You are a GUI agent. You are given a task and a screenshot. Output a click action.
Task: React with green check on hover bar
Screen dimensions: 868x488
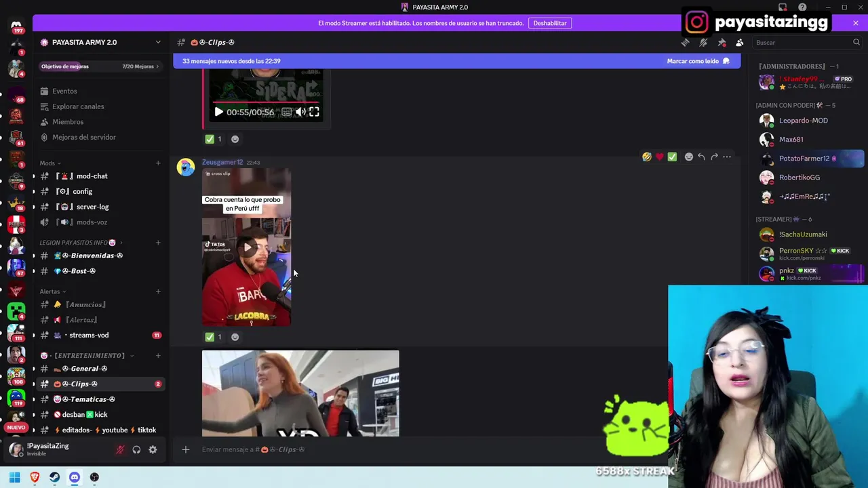pyautogui.click(x=672, y=157)
